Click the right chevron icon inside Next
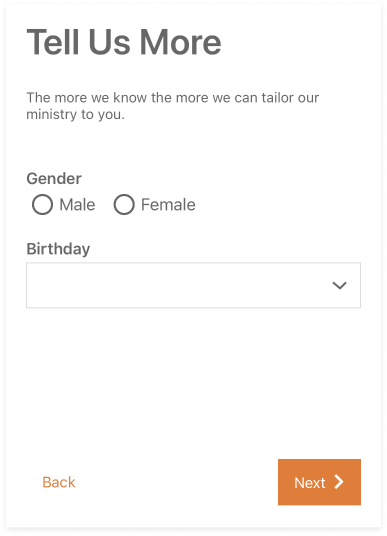The width and height of the screenshot is (387, 536). click(x=339, y=482)
